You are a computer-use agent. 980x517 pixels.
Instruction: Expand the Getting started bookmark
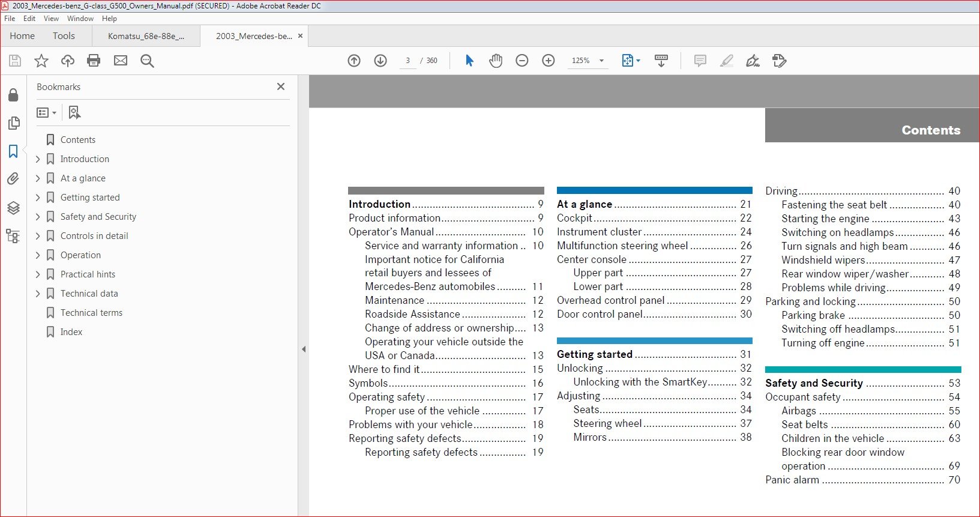[38, 198]
